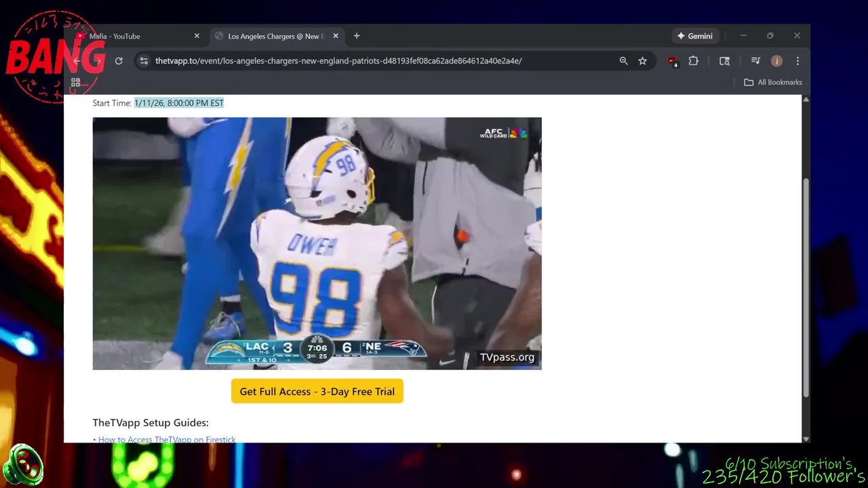Close the Chrome window
868x488 pixels.
[797, 36]
